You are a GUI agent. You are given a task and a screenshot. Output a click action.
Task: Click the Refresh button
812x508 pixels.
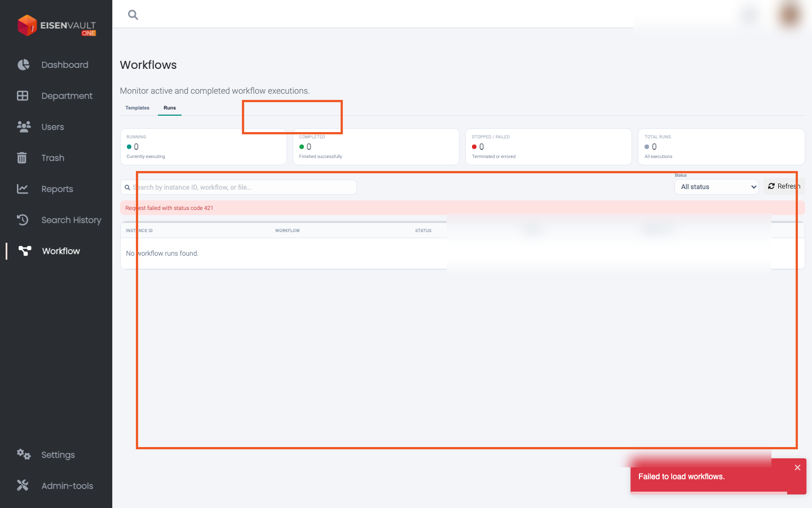pyautogui.click(x=784, y=186)
